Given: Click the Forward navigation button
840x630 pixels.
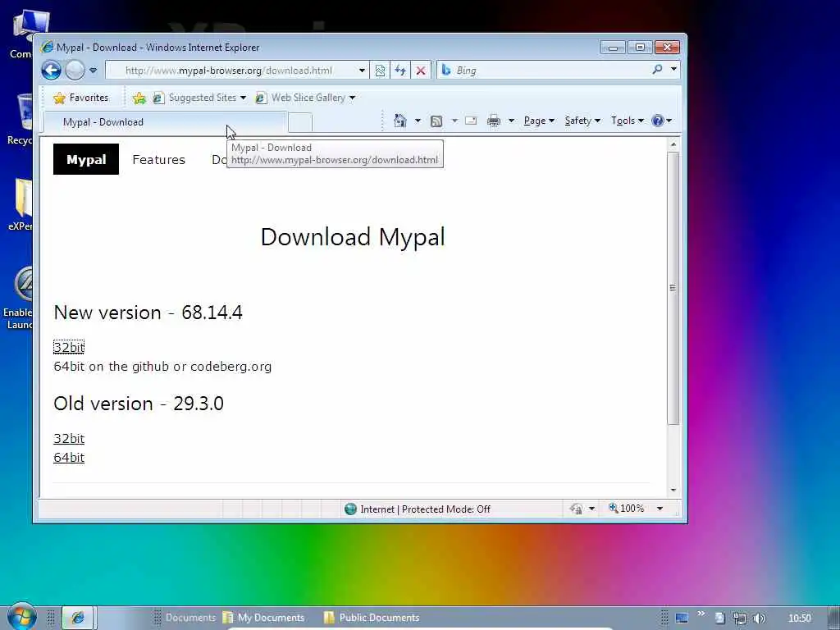Looking at the screenshot, I should coord(75,71).
